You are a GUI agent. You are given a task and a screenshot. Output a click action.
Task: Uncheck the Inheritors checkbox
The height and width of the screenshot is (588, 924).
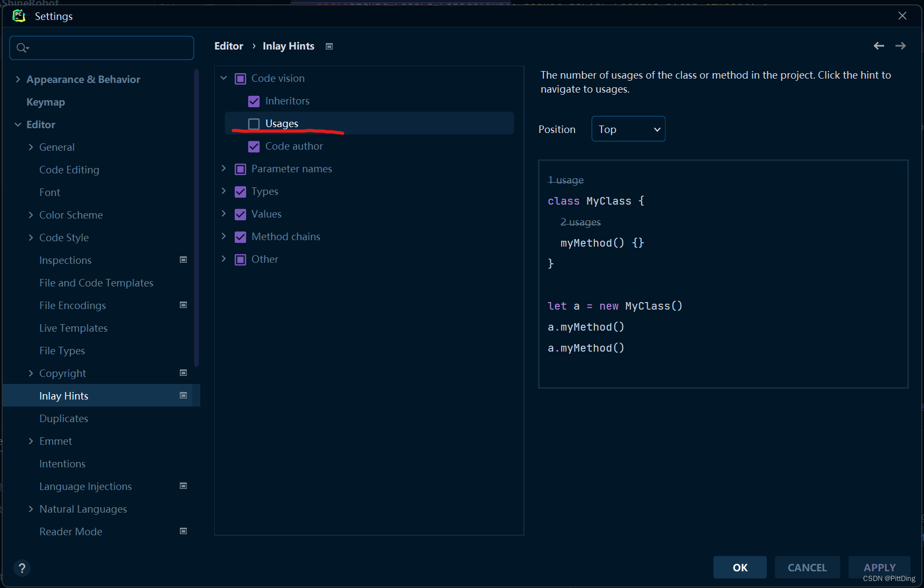tap(254, 101)
